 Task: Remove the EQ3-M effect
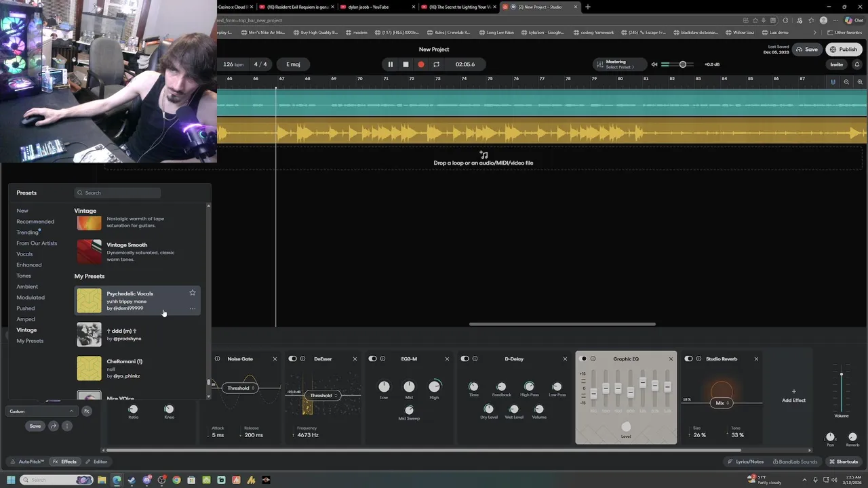(x=447, y=359)
